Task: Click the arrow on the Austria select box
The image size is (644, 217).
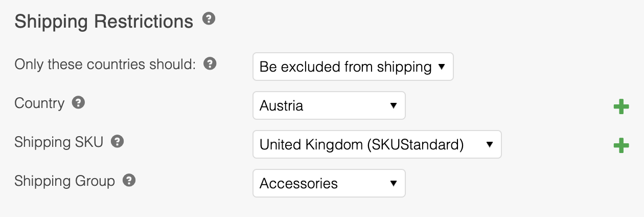Action: (x=393, y=105)
